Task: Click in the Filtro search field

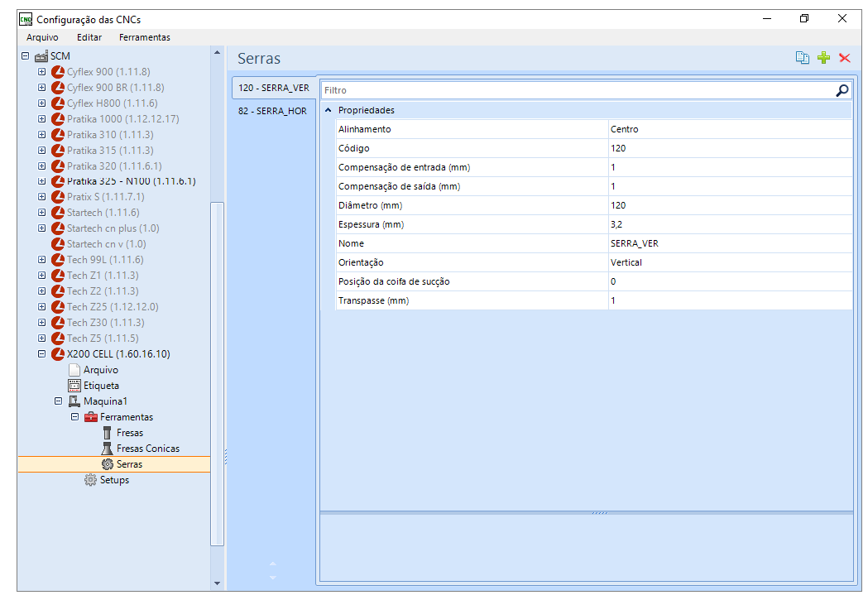Action: click(x=578, y=90)
